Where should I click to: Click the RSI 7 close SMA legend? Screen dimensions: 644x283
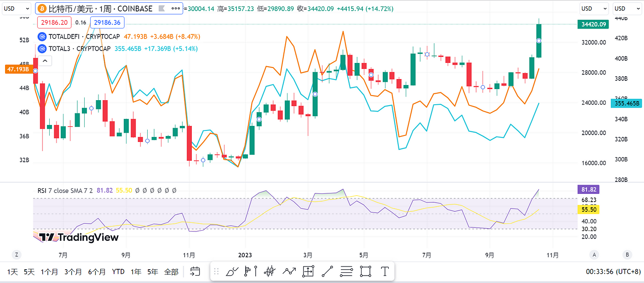coord(66,190)
